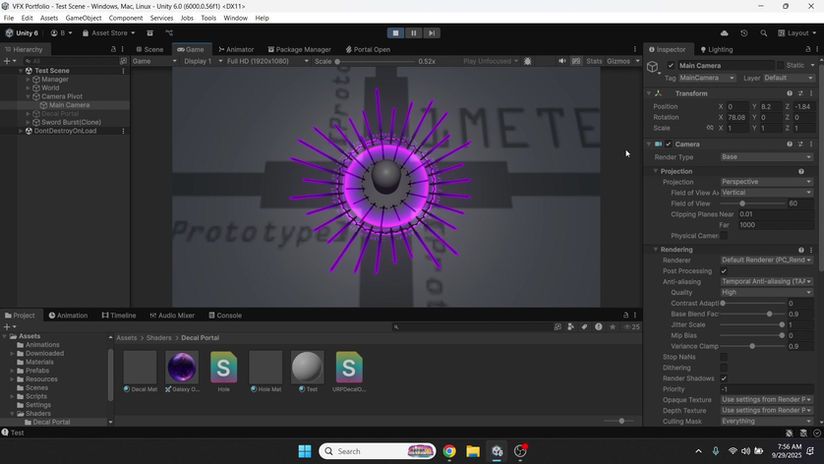
Task: Toggle Main Camera active checkbox in Inspector
Action: click(x=670, y=66)
